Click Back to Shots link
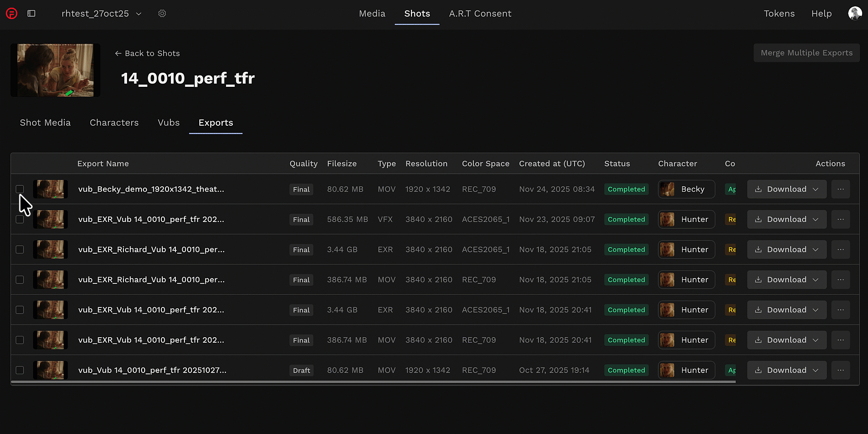 pyautogui.click(x=147, y=53)
